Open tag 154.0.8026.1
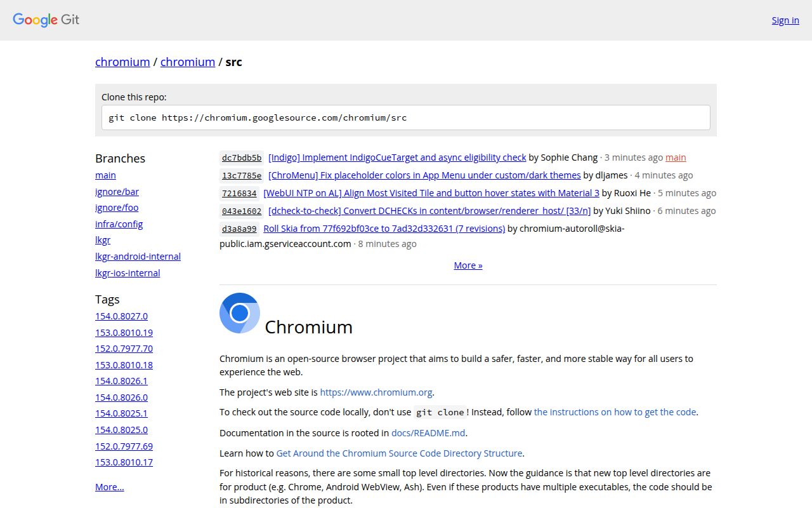Viewport: 812px width, 508px height. [121, 381]
